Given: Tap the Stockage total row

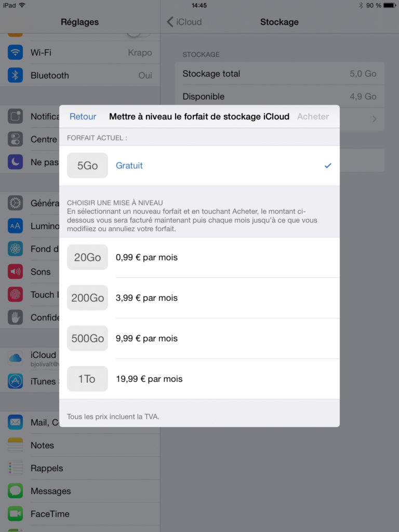Looking at the screenshot, I should (x=280, y=74).
